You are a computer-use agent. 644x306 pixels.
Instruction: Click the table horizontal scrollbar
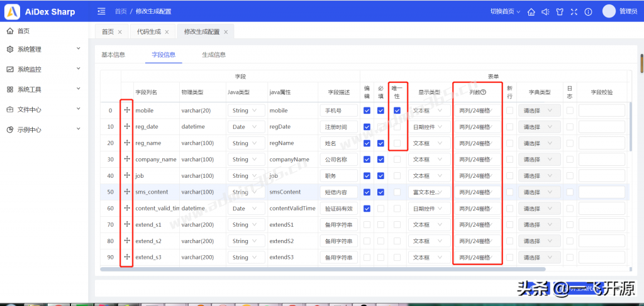pyautogui.click(x=323, y=269)
